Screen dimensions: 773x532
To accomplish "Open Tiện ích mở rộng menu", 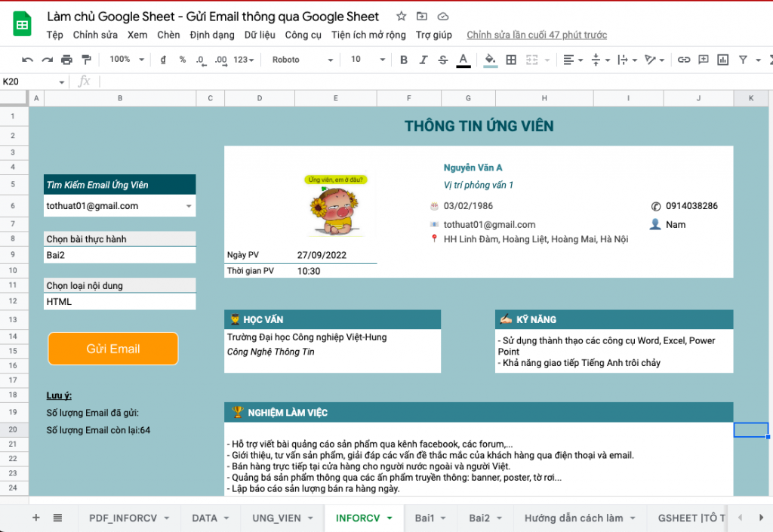I will coord(368,35).
